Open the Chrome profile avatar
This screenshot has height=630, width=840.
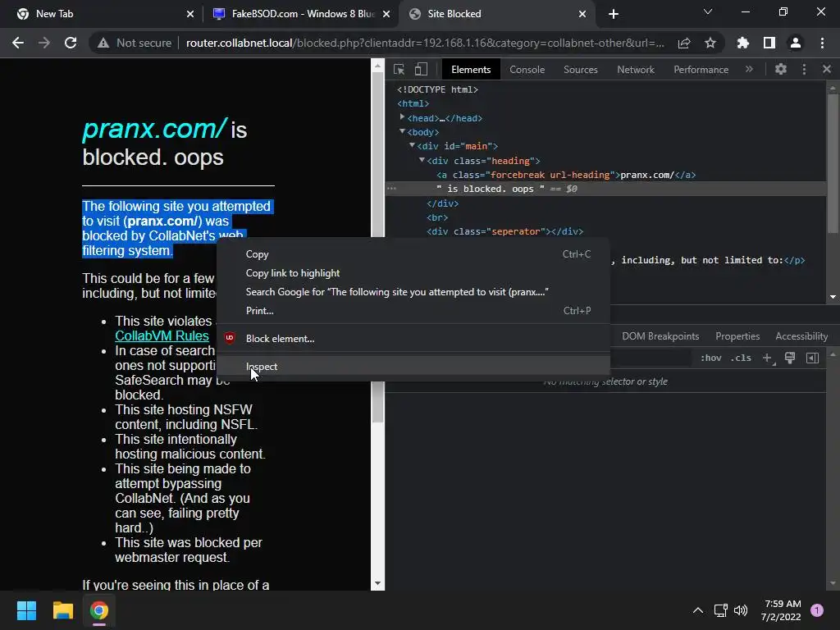(796, 43)
